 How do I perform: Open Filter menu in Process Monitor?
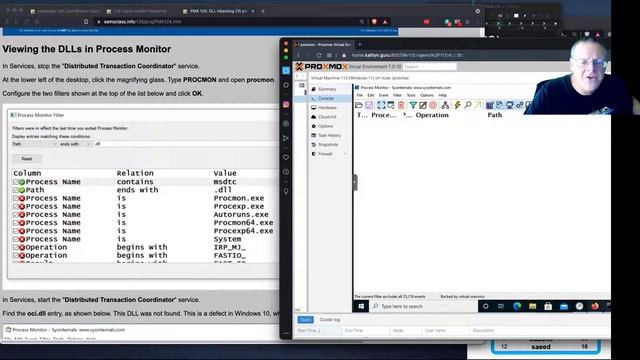(397, 95)
